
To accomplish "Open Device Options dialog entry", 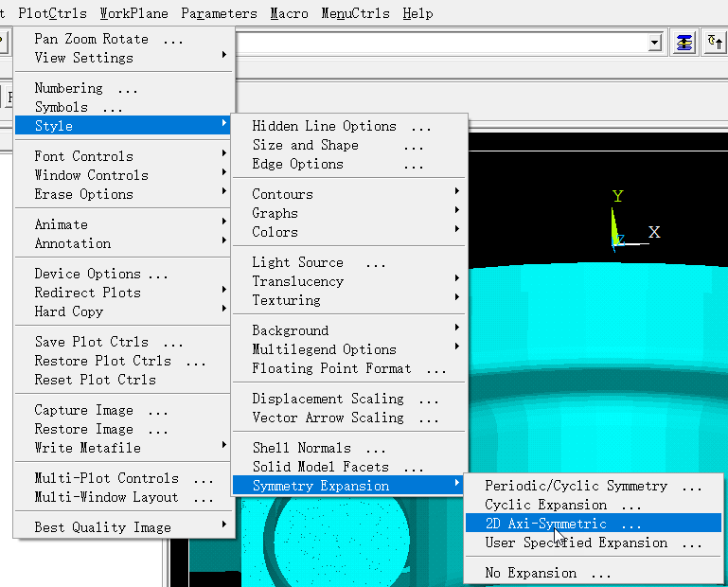I will coord(123,274).
